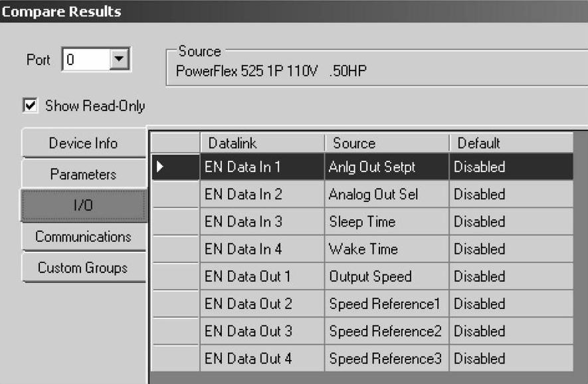Viewport: 588px width, 384px height.
Task: Click the PowerFlex 525 1P 110V .50HP source text
Action: (x=271, y=70)
